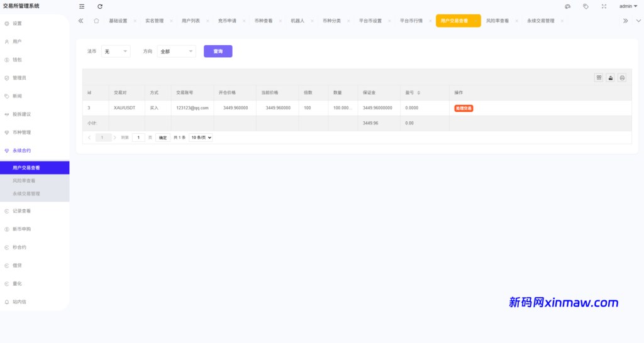Open the 方向 dropdown
Screen dimensions: 644x343
(x=177, y=52)
